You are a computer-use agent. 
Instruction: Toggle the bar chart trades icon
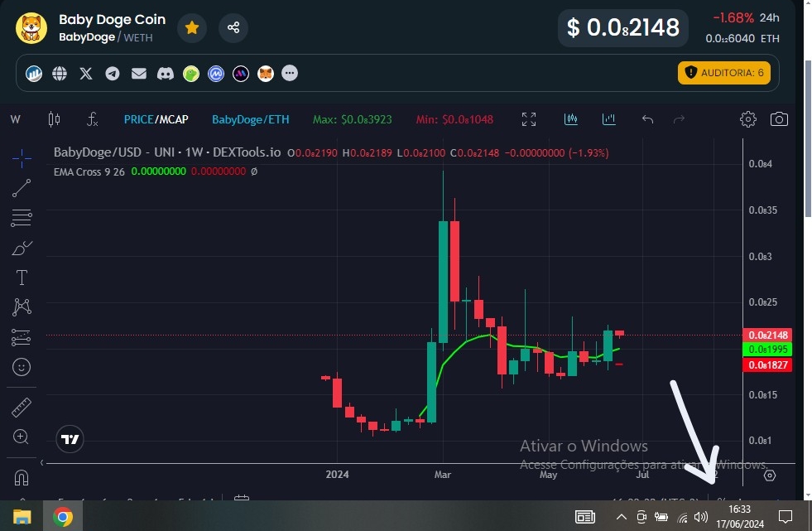point(609,119)
